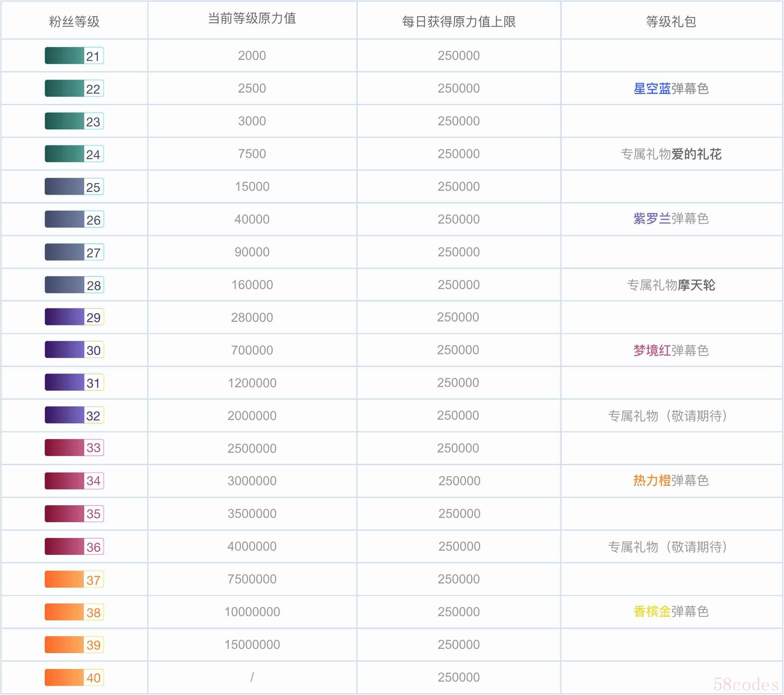Click the 等级礼包 column header
The width and height of the screenshot is (784, 695).
671,21
